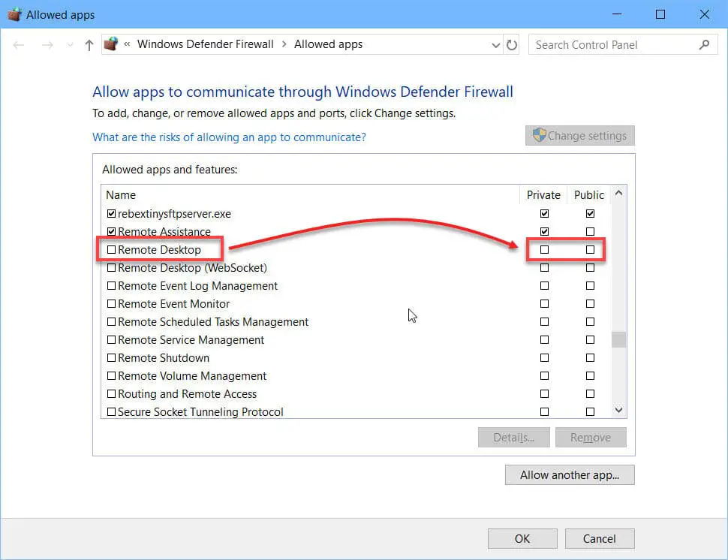Open the risks of allowing an app link
The height and width of the screenshot is (560, 728).
pos(229,137)
